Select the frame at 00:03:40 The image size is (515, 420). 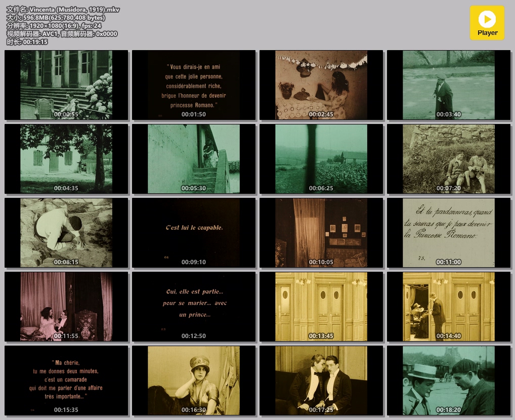point(449,85)
